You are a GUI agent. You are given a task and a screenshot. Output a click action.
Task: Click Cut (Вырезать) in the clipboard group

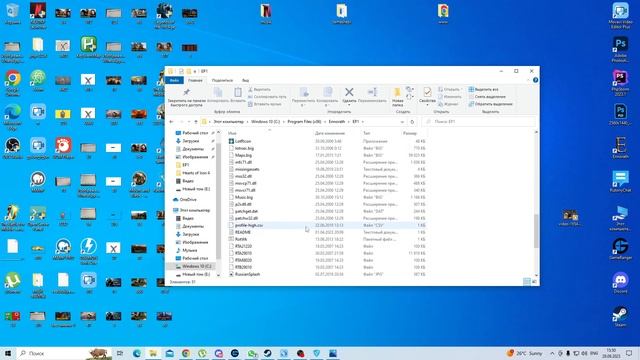coord(259,89)
